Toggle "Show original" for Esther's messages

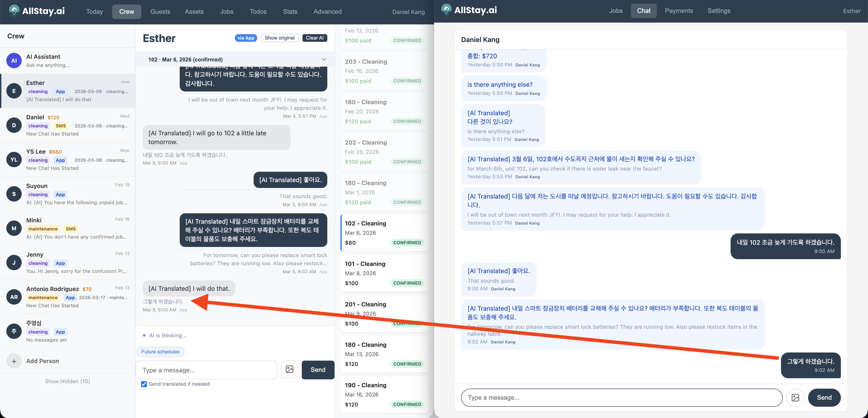(x=280, y=38)
